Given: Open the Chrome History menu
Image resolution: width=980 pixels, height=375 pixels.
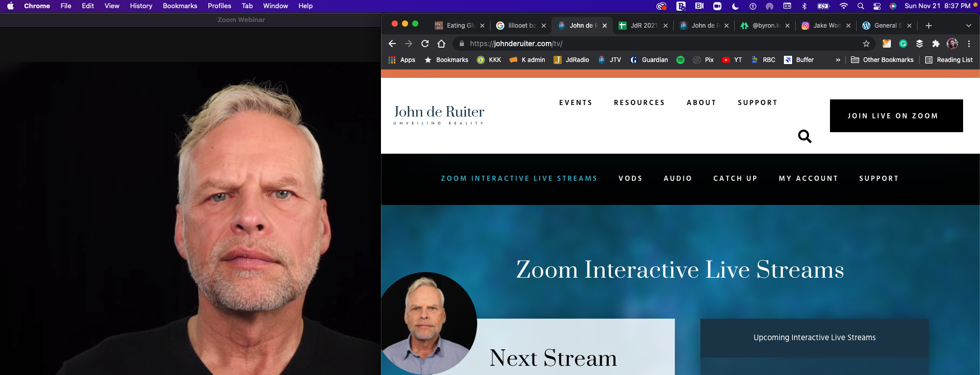Looking at the screenshot, I should (141, 6).
